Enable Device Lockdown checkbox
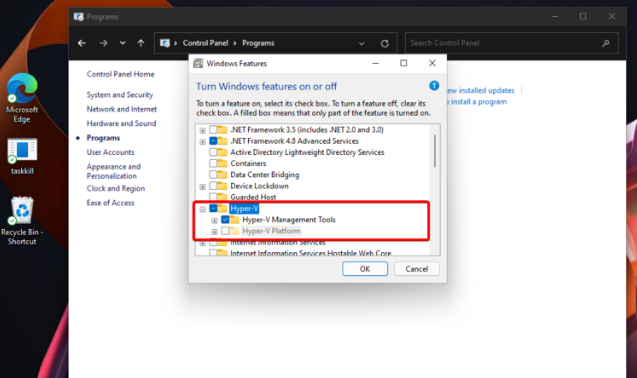The width and height of the screenshot is (637, 378). 213,186
